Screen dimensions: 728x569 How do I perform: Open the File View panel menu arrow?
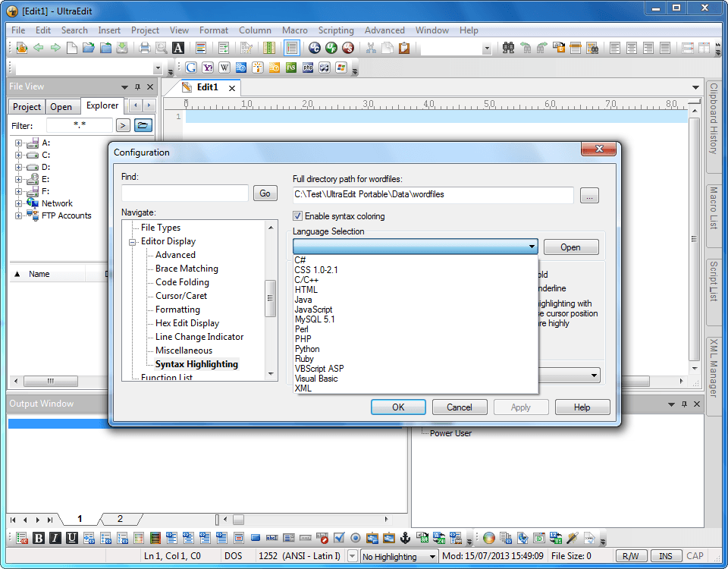[124, 86]
